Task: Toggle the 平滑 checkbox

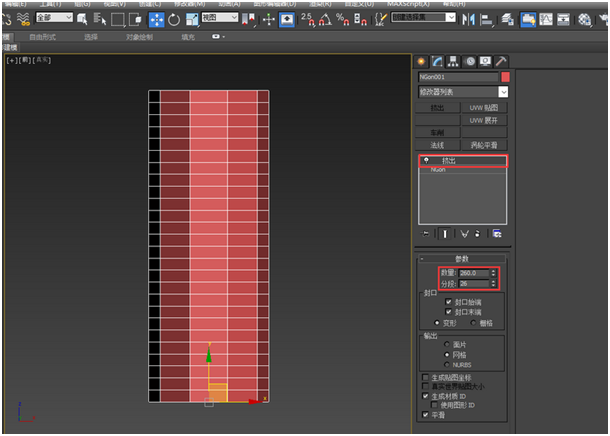Action: coord(425,415)
